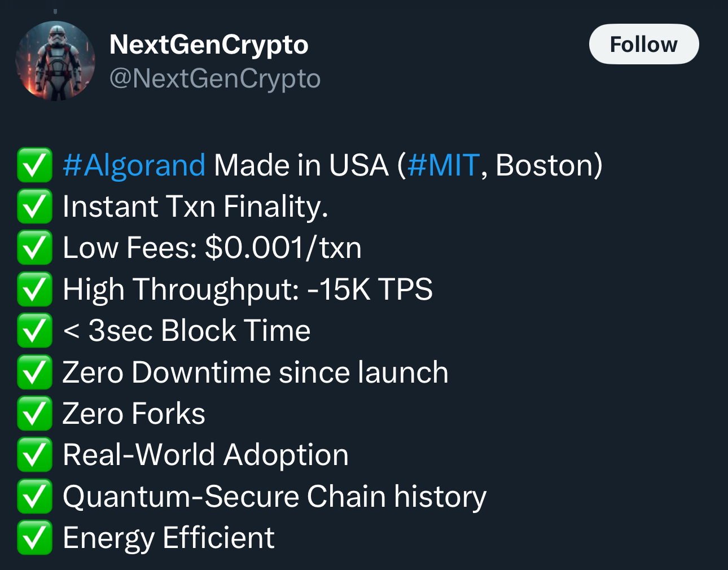This screenshot has height=570, width=728.
Task: Click the check mark beside Zero Forks
Action: point(34,413)
